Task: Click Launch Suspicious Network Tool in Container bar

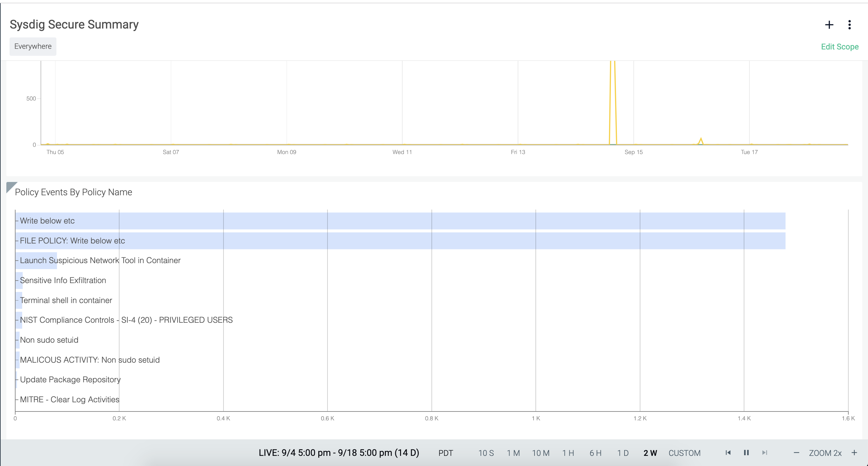Action: pyautogui.click(x=36, y=261)
